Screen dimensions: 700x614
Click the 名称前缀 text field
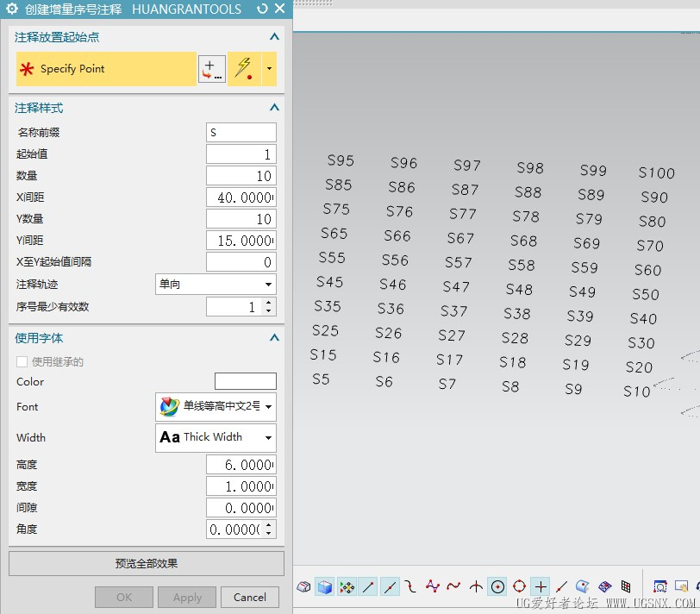pyautogui.click(x=241, y=133)
